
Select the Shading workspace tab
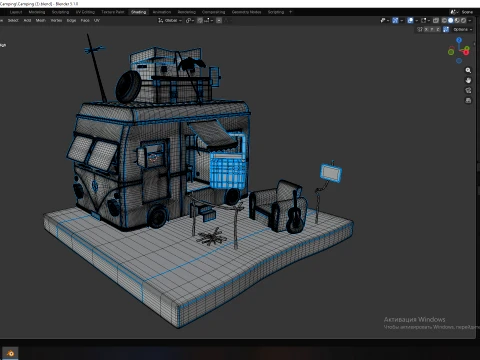[x=138, y=12]
